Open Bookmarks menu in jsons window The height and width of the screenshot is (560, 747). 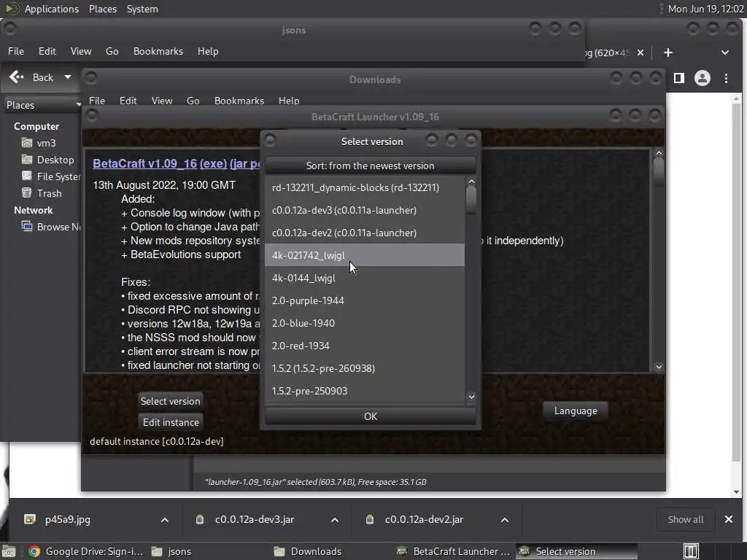[158, 51]
